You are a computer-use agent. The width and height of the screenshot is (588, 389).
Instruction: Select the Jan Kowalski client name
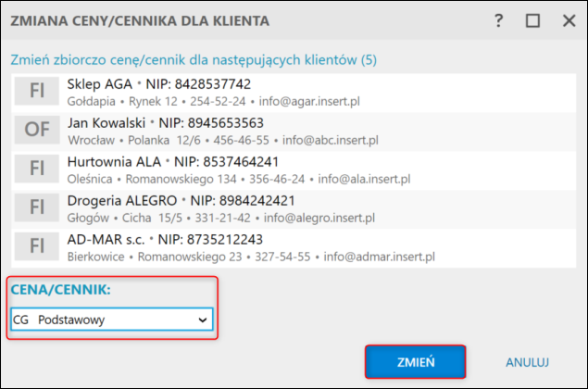point(106,123)
